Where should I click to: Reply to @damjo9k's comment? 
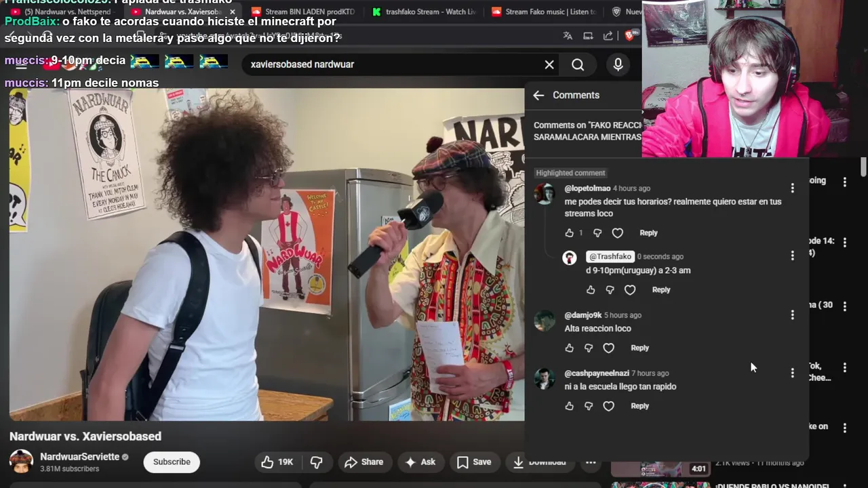(639, 348)
